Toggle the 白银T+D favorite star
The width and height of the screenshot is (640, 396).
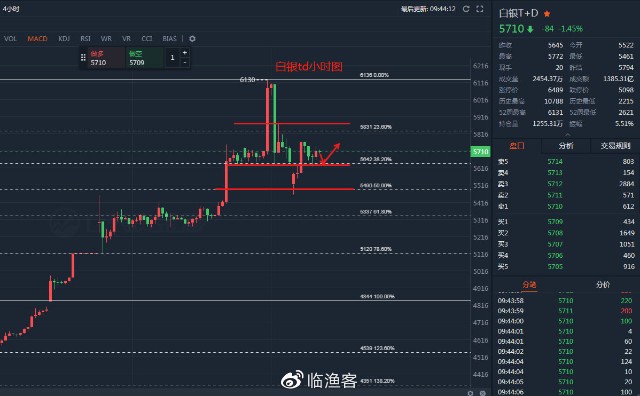[547, 14]
